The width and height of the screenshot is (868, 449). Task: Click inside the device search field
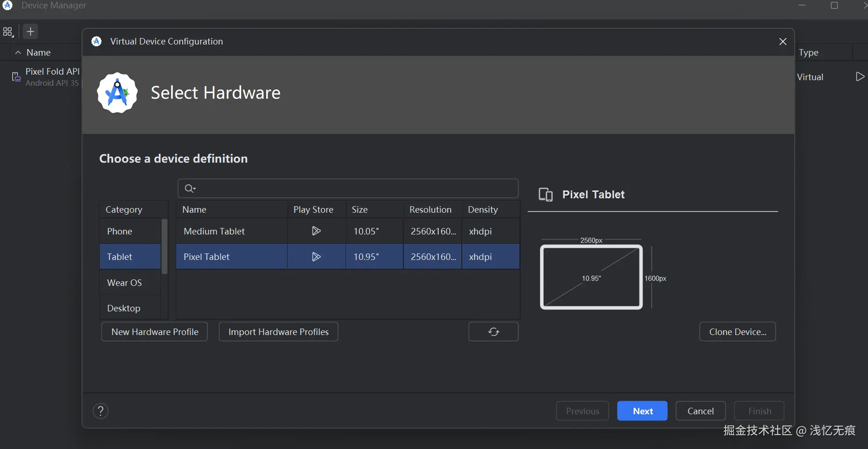tap(357, 189)
